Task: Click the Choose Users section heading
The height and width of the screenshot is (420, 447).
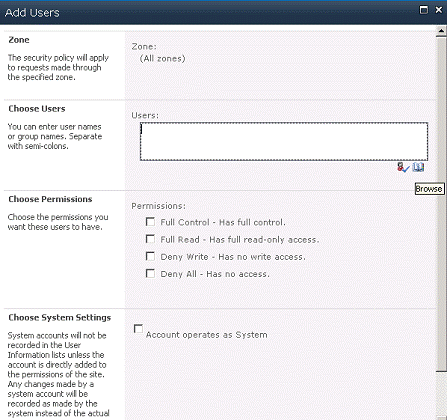Action: 37,109
